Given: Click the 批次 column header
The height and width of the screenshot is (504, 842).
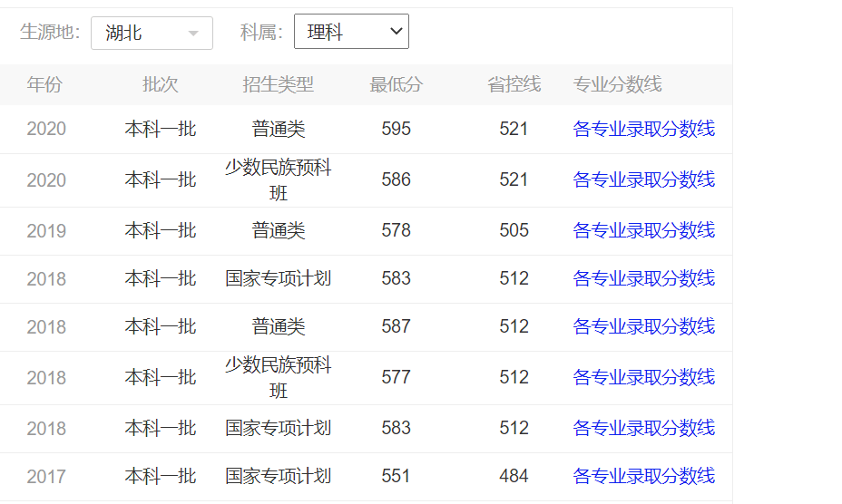Looking at the screenshot, I should click(x=160, y=84).
